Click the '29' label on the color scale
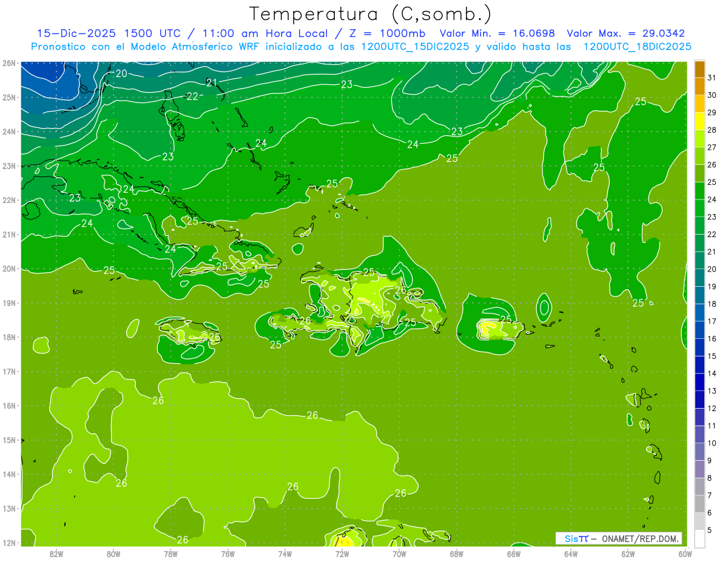Image resolution: width=728 pixels, height=562 pixels. (712, 113)
